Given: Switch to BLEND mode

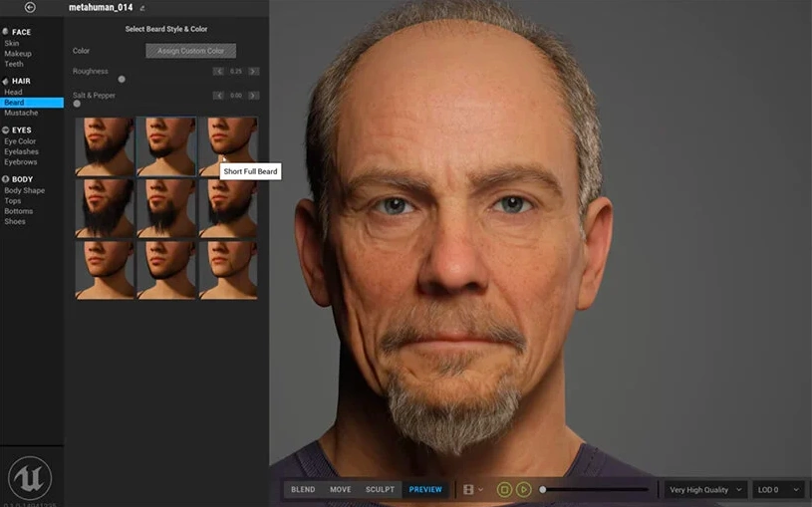Looking at the screenshot, I should coord(303,490).
